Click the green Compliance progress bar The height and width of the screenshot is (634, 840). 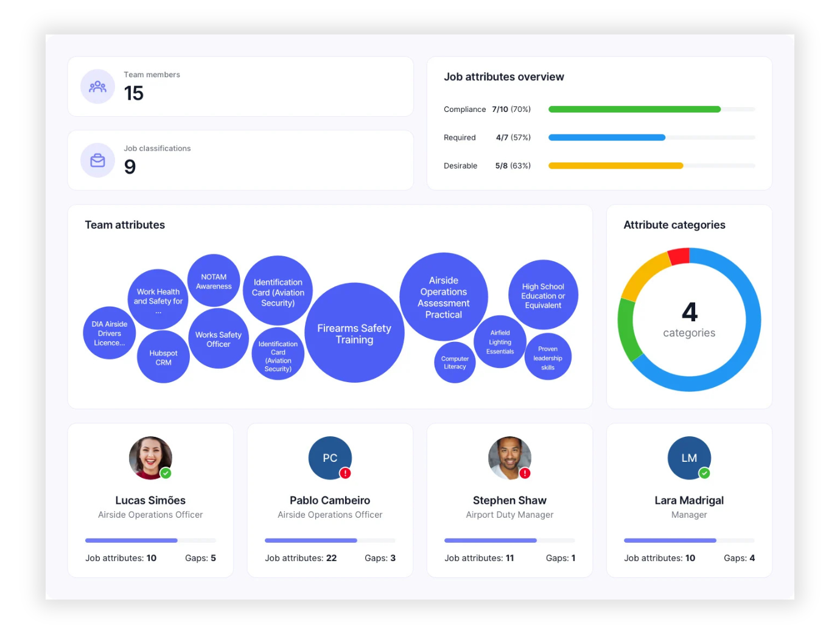(634, 110)
